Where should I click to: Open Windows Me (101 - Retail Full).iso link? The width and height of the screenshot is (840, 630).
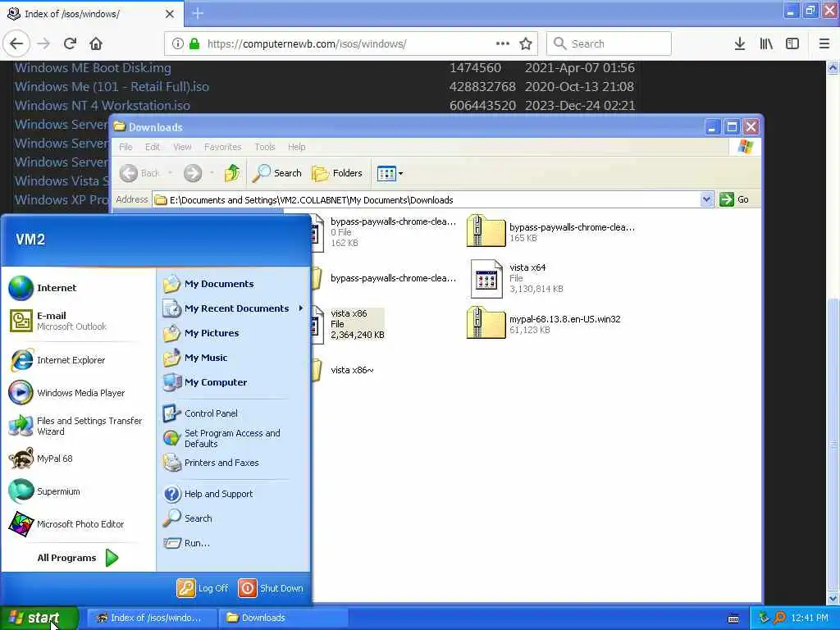coord(112,87)
